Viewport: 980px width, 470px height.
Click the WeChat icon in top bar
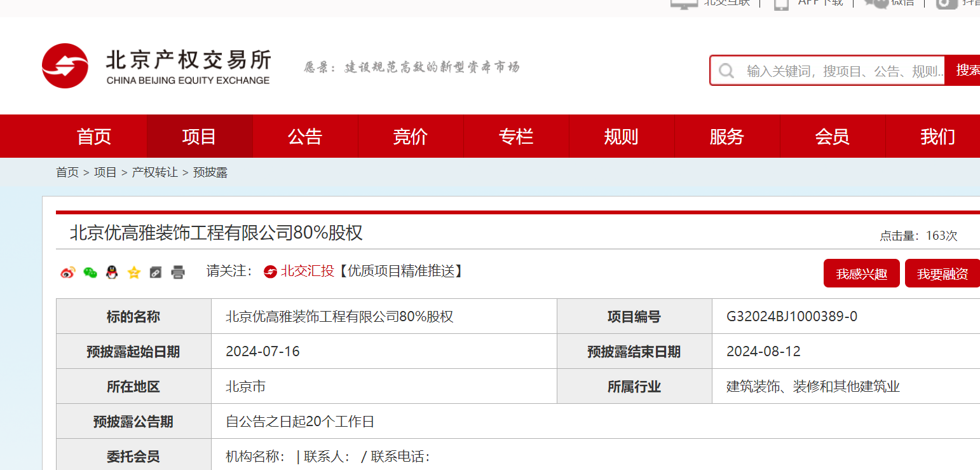click(876, 3)
